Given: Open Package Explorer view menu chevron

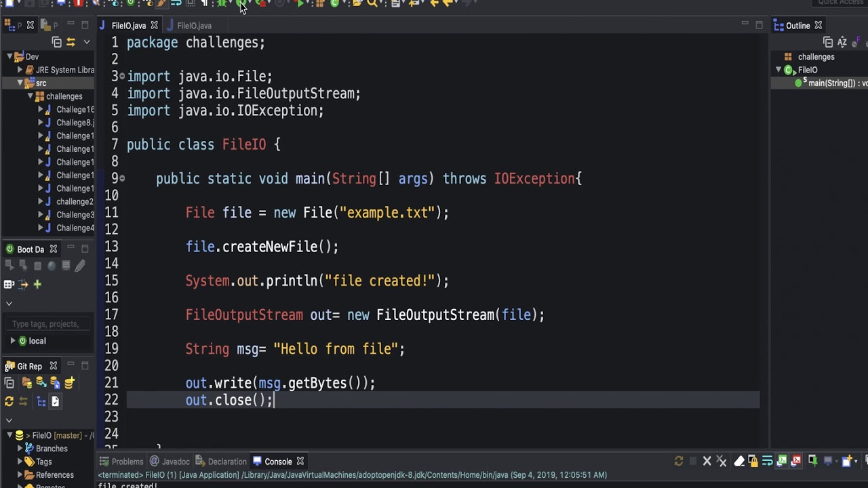Looking at the screenshot, I should (x=86, y=42).
